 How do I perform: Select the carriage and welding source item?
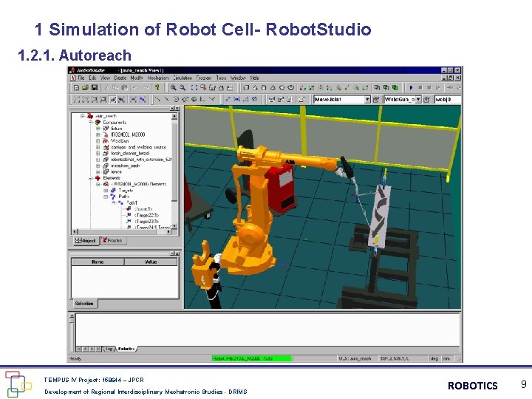click(138, 147)
